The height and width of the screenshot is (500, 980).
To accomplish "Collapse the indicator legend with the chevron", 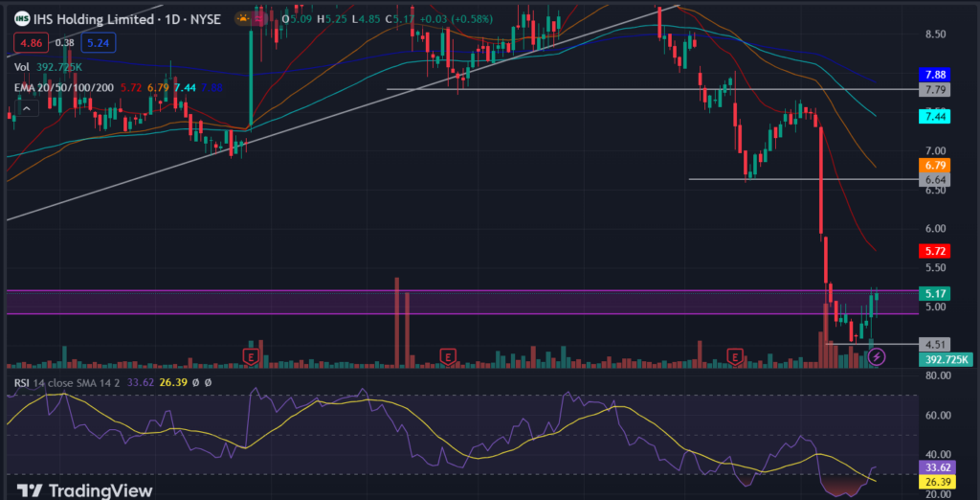I will click(x=27, y=109).
